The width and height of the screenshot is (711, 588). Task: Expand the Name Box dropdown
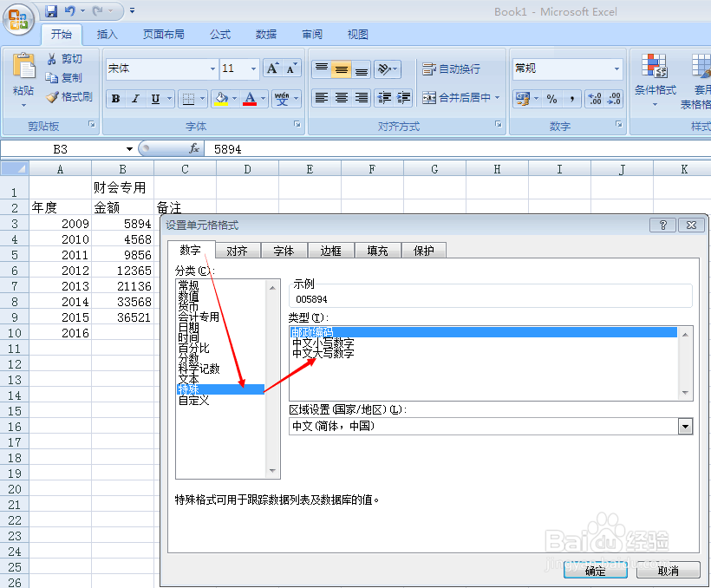129,149
